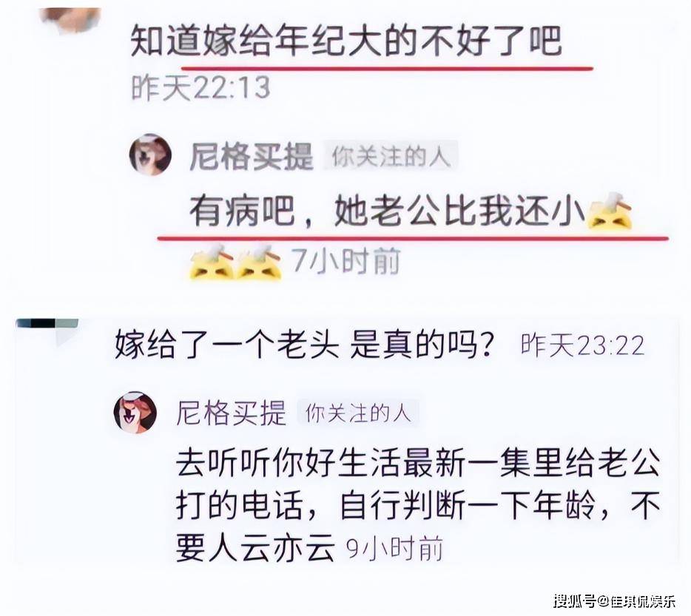
Task: Click the 昨天23:22 timestamp
Action: pyautogui.click(x=582, y=345)
